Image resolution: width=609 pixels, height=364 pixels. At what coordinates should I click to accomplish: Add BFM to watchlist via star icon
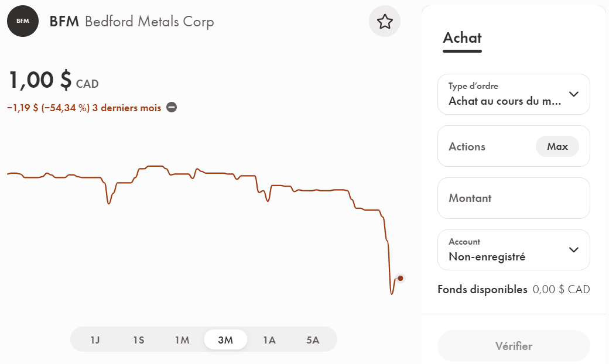(384, 21)
